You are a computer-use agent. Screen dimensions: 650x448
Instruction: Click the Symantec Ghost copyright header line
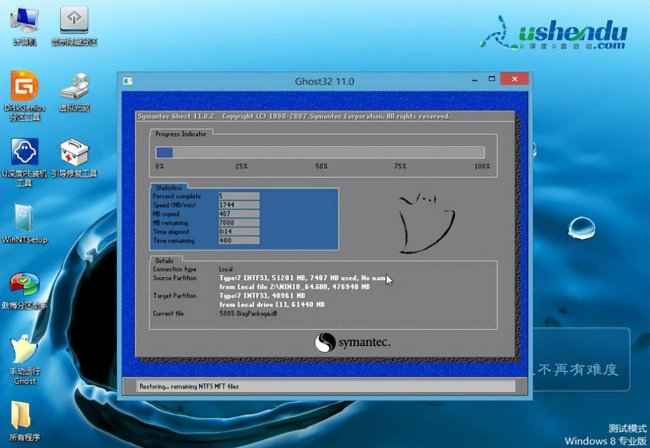click(293, 116)
